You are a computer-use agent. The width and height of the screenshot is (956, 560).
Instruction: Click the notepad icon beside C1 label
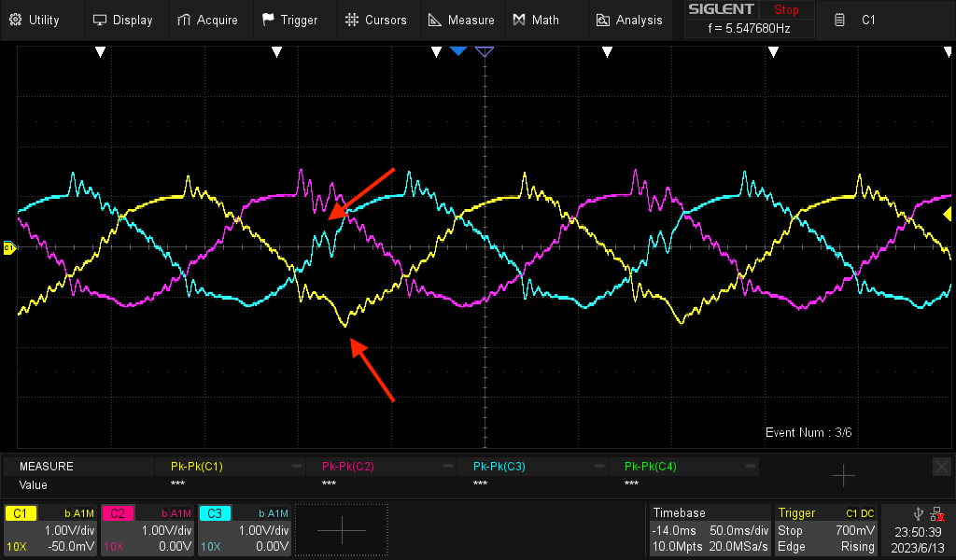tap(839, 21)
